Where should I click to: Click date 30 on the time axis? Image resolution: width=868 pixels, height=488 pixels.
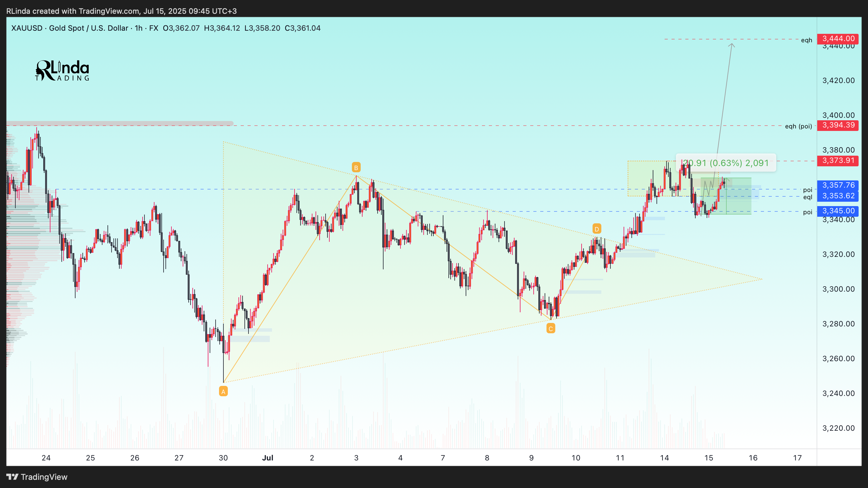coord(223,458)
